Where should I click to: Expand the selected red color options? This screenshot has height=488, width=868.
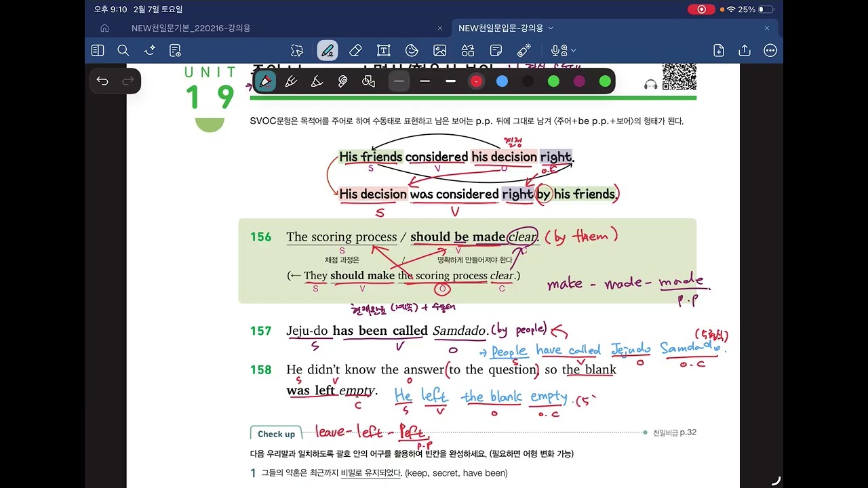(476, 81)
